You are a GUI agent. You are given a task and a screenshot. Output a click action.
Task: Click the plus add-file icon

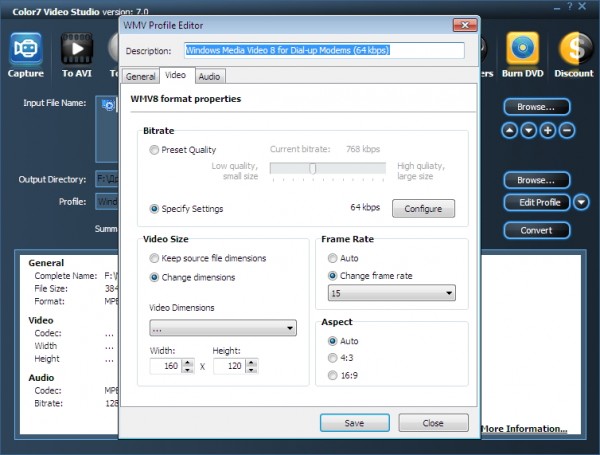click(548, 131)
